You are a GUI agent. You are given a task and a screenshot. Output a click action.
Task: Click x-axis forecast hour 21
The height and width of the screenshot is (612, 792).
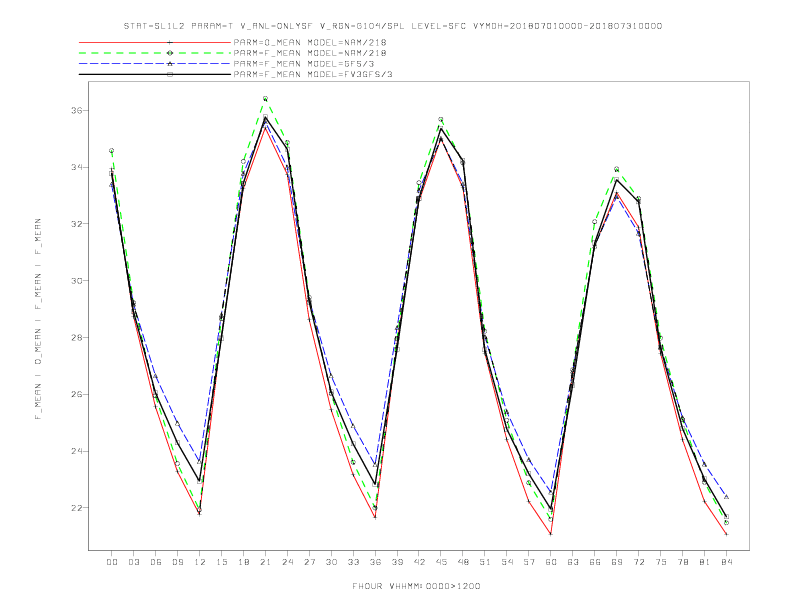tap(265, 562)
